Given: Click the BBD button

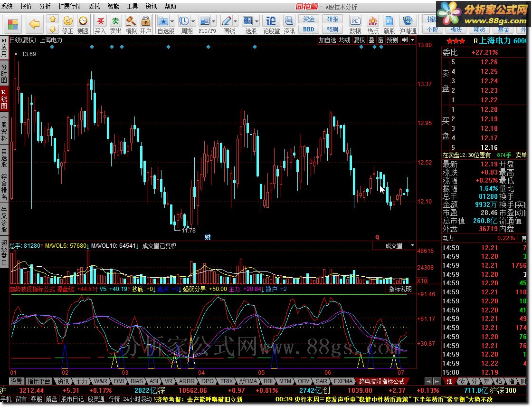Looking at the screenshot, I should click(x=309, y=29).
